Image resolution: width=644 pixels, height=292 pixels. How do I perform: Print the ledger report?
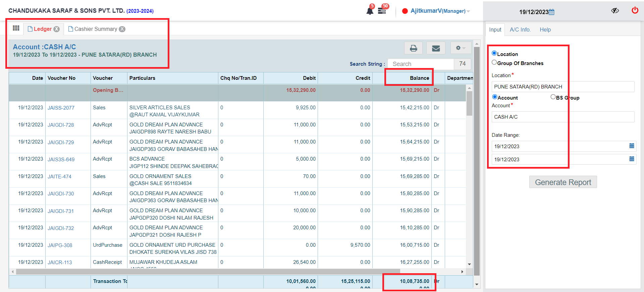[414, 48]
